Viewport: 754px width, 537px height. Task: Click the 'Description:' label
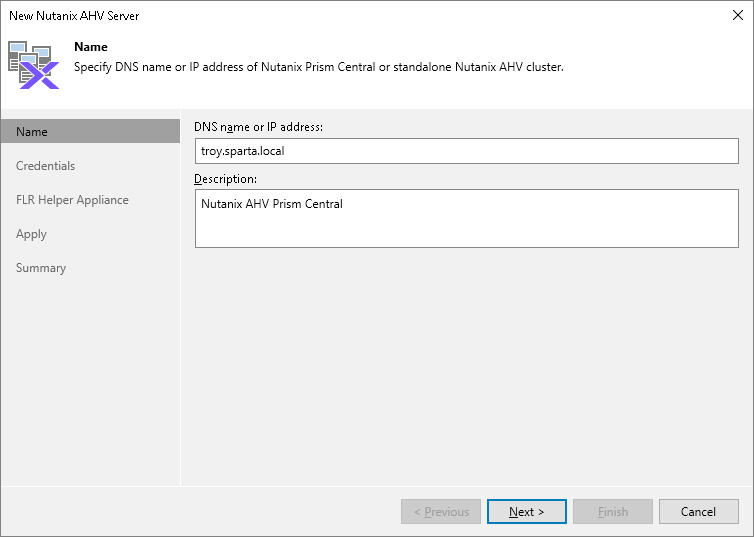[225, 179]
